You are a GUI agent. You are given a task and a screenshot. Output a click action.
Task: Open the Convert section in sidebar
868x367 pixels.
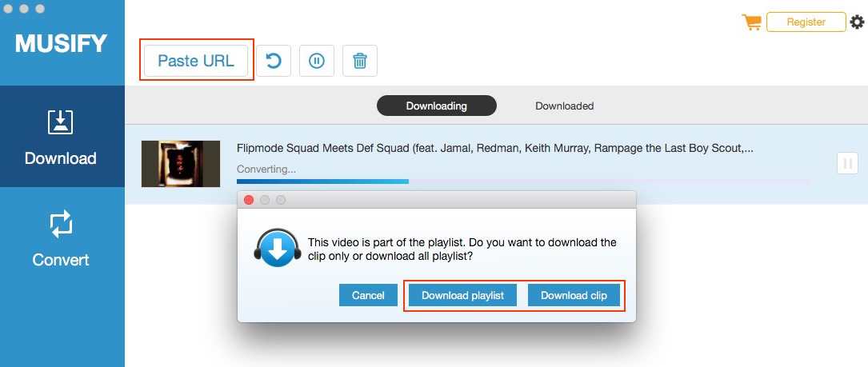point(62,238)
